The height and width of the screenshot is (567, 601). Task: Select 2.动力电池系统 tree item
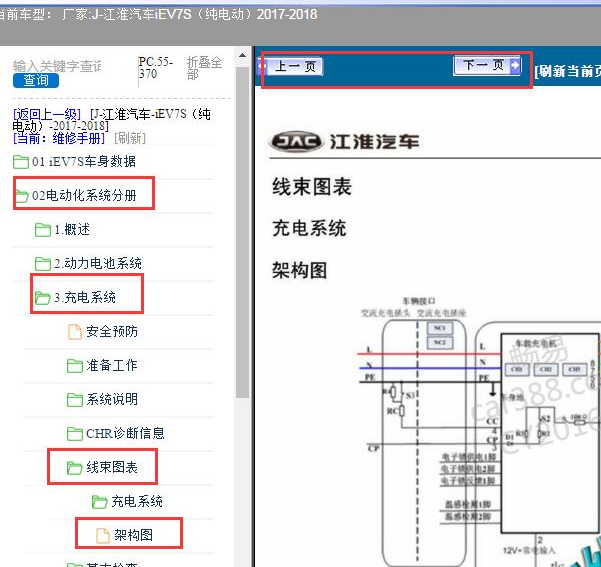point(98,263)
